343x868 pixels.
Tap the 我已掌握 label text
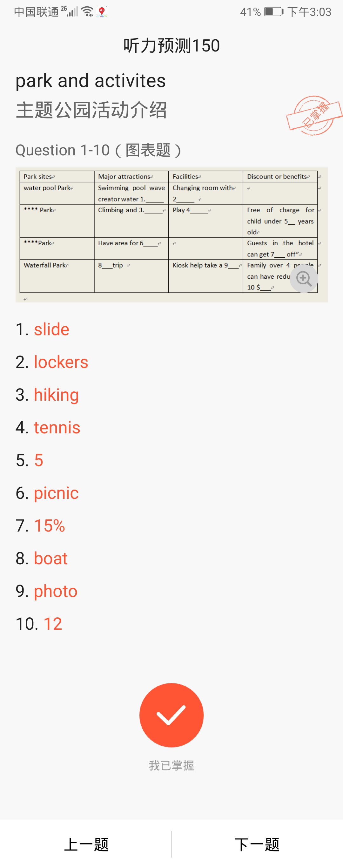(171, 765)
